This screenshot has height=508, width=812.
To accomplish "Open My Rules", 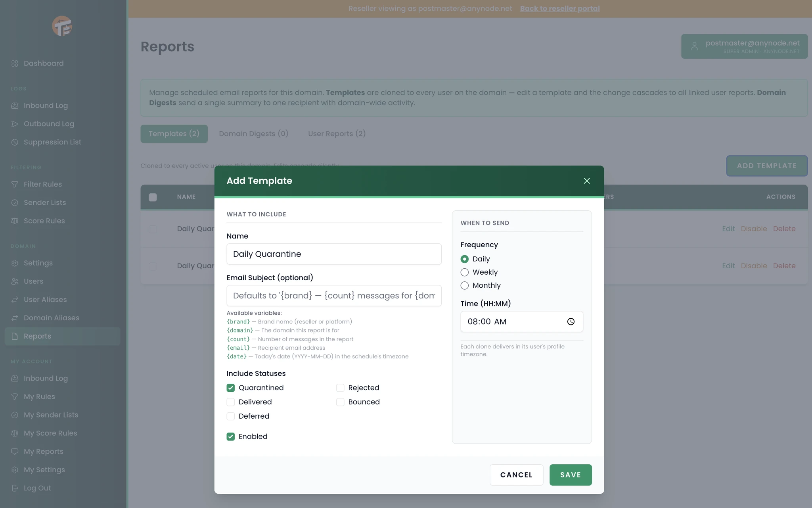I will point(39,396).
